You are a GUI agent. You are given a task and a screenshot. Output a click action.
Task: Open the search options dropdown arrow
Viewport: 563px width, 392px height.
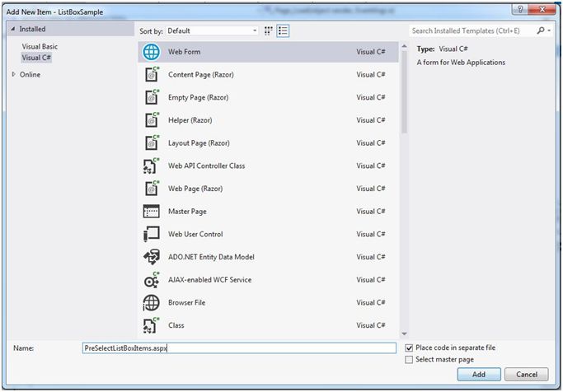(549, 30)
